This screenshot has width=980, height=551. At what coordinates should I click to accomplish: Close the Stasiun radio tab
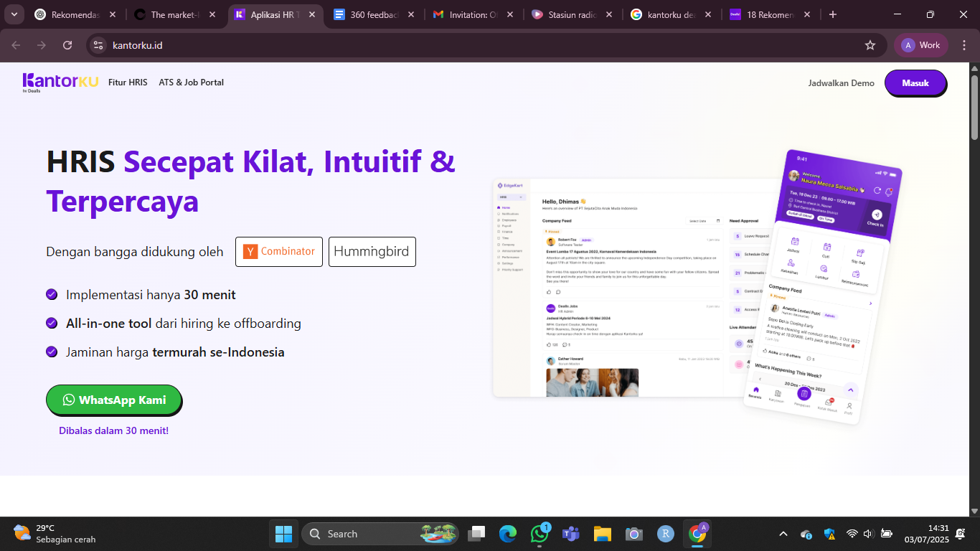click(609, 14)
